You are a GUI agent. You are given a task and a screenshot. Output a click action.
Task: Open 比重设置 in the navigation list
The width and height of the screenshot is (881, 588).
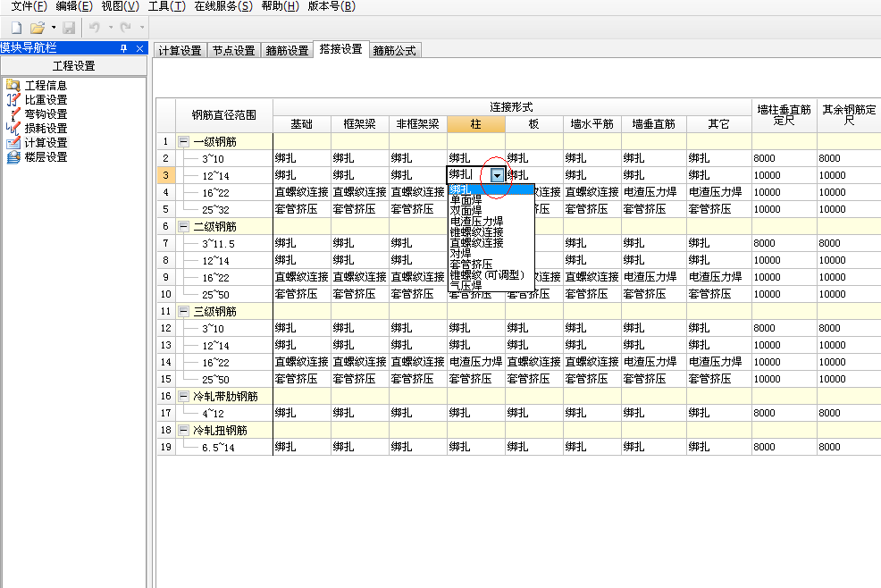(46, 99)
